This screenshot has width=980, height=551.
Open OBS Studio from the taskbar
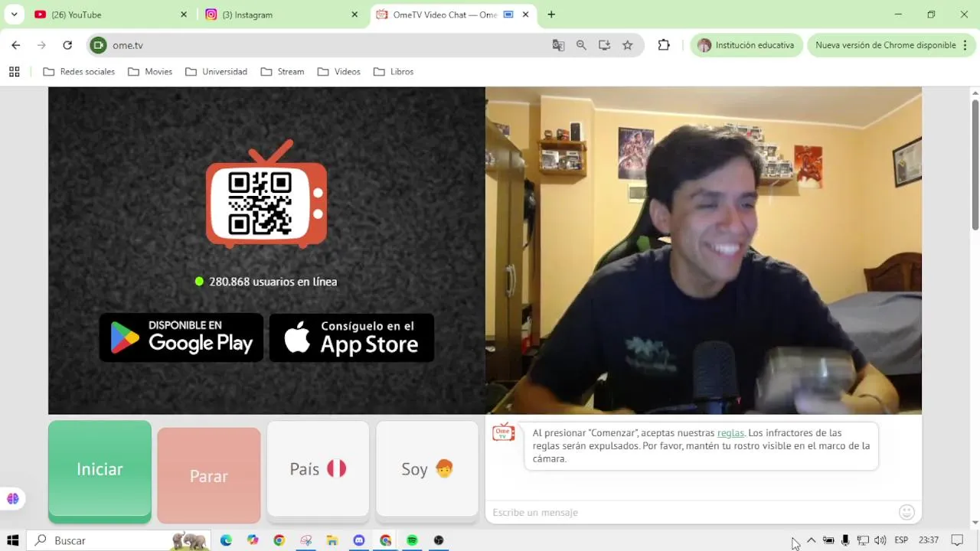439,540
